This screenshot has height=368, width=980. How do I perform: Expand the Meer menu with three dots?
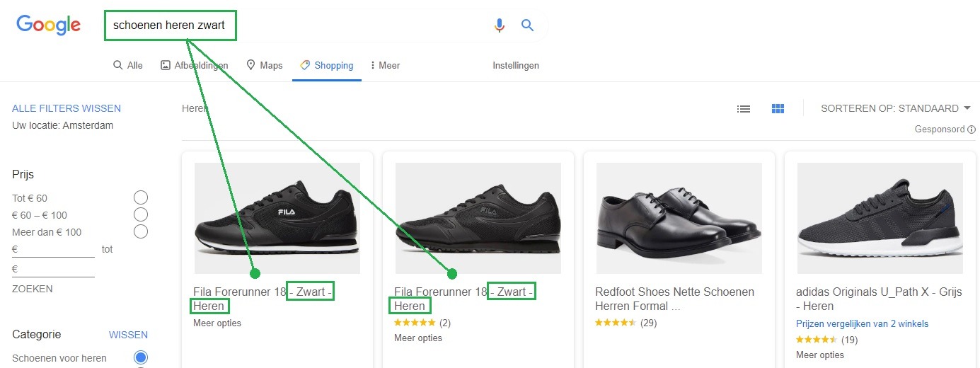385,65
